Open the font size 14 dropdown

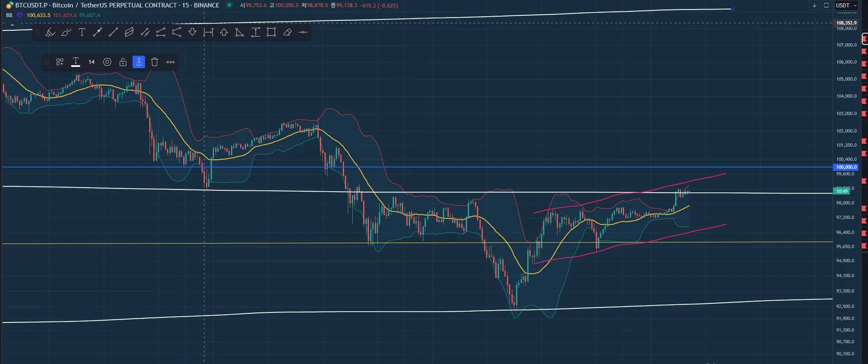click(x=91, y=62)
